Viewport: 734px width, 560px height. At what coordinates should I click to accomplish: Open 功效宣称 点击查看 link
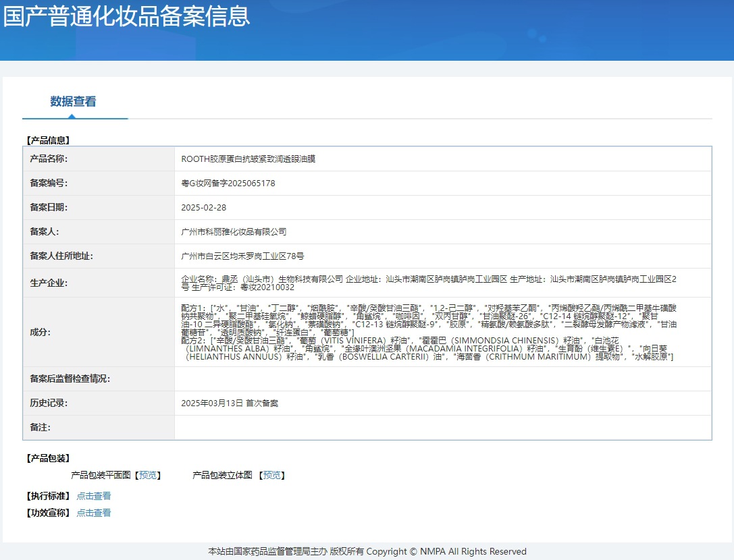click(94, 513)
